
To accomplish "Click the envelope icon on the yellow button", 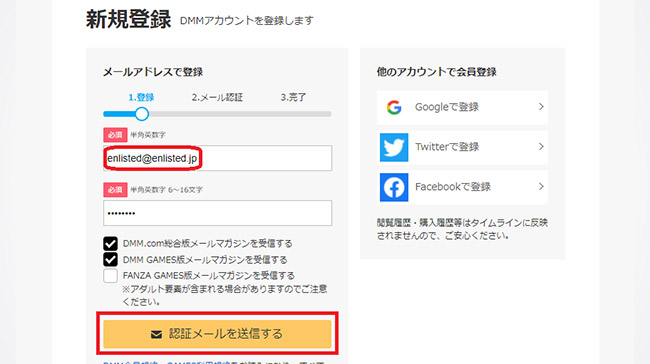I will (x=156, y=334).
